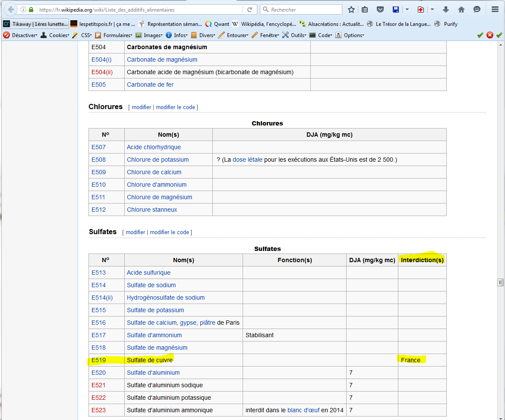Viewport: 505px width, 420px height.
Task: Open the hamburger menu in Firefox
Action: point(495,9)
